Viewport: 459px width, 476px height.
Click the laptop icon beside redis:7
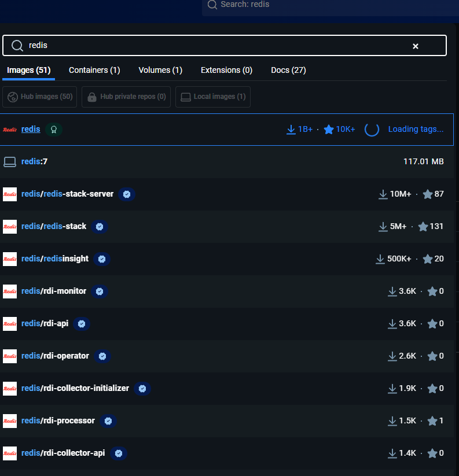[10, 162]
